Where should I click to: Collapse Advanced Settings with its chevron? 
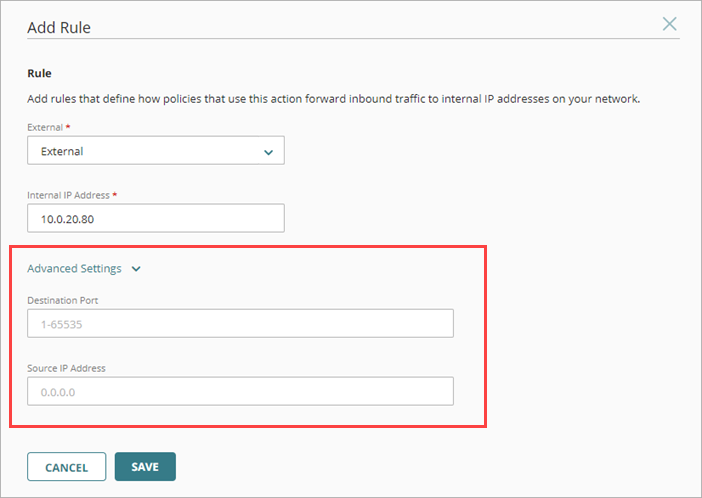tap(137, 269)
